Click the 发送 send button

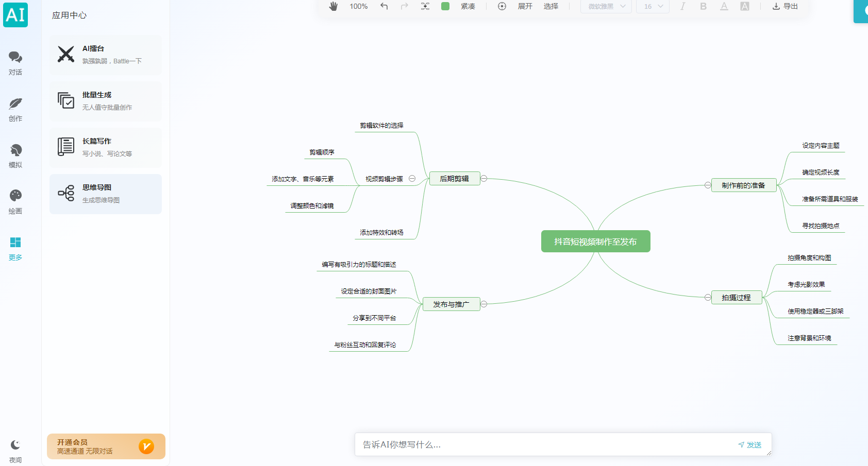(x=750, y=445)
